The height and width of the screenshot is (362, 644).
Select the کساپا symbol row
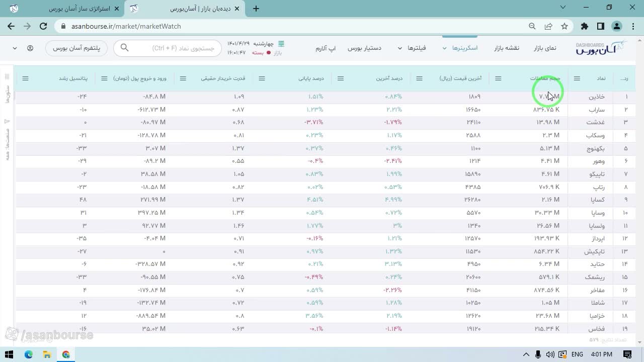point(325,200)
